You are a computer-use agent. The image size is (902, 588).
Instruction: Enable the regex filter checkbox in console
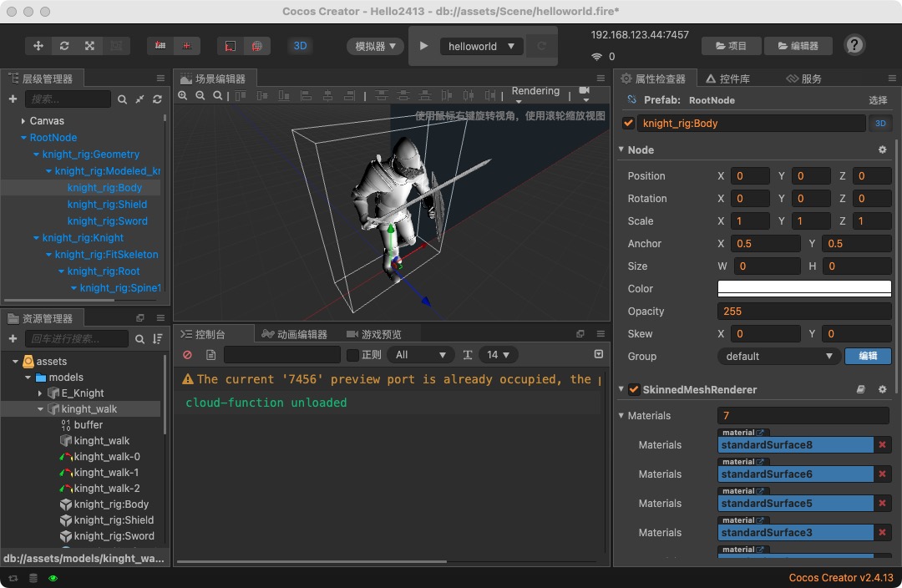[352, 355]
